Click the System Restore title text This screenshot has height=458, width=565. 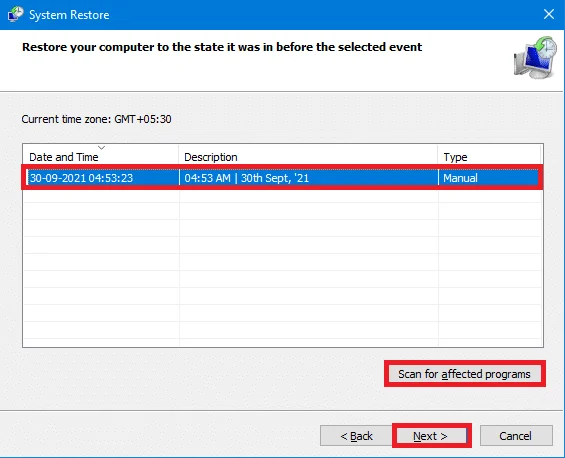(x=69, y=15)
